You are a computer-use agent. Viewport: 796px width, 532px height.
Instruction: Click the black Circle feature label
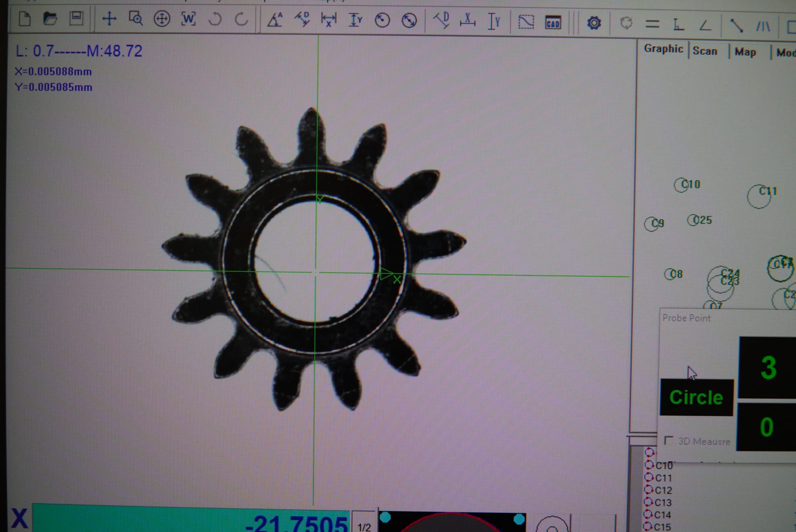click(x=696, y=397)
